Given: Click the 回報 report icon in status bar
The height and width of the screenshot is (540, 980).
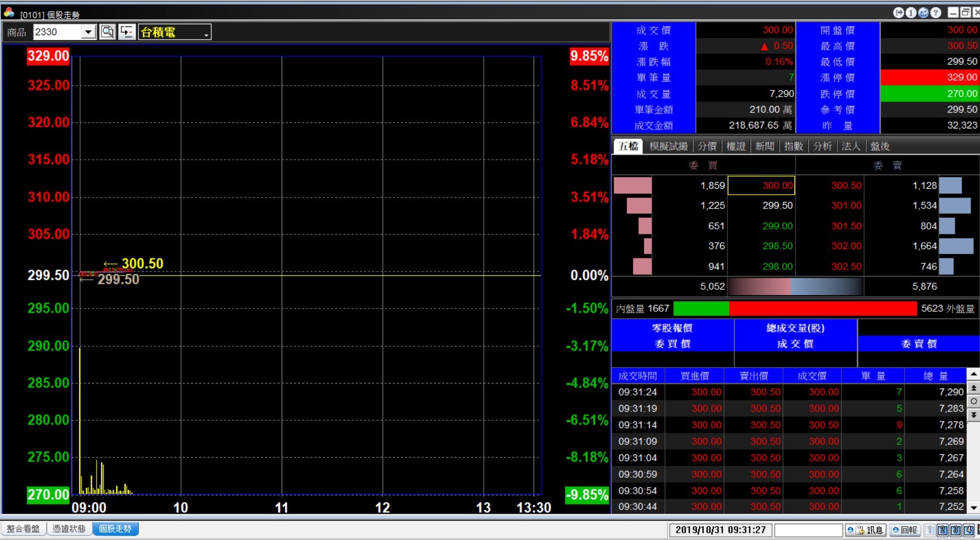Looking at the screenshot, I should pos(905,530).
